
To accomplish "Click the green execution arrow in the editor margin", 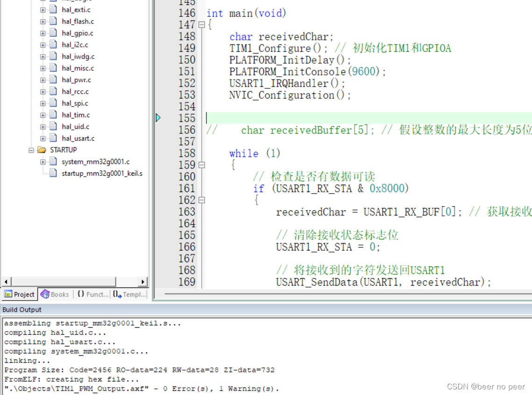I will [x=158, y=118].
